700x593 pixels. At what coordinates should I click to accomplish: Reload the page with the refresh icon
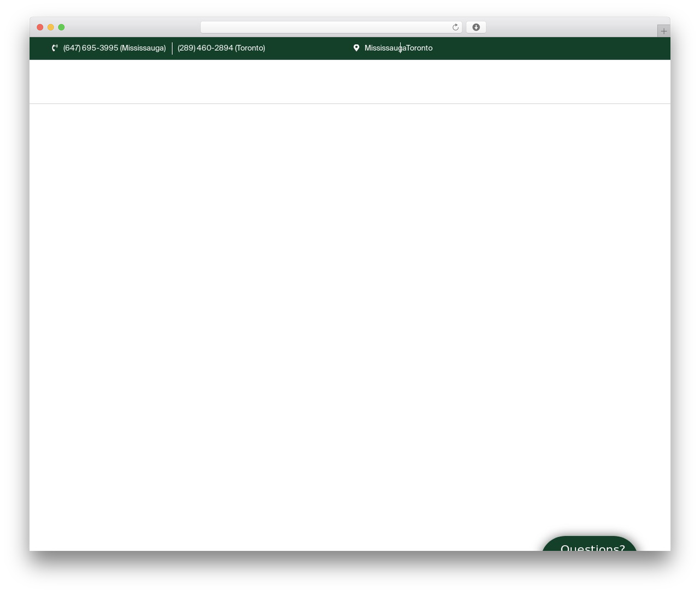(455, 27)
